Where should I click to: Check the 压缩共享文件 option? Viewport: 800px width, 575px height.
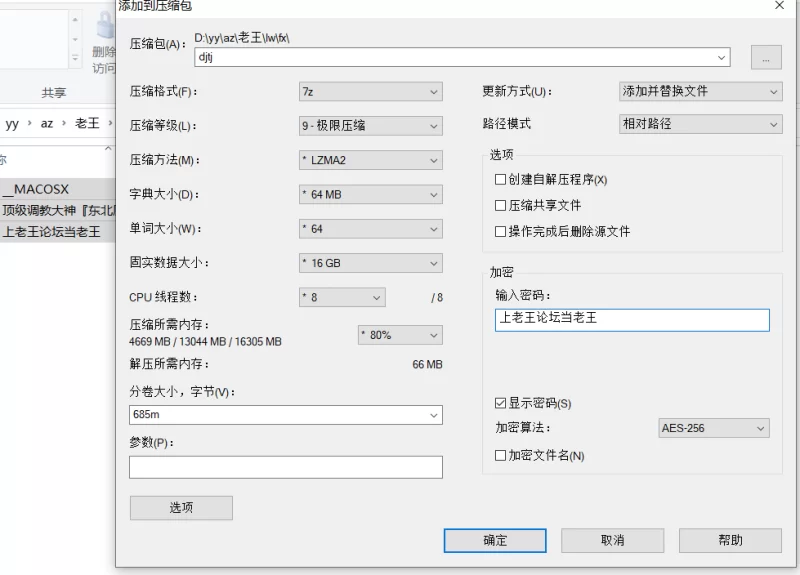pyautogui.click(x=500, y=206)
